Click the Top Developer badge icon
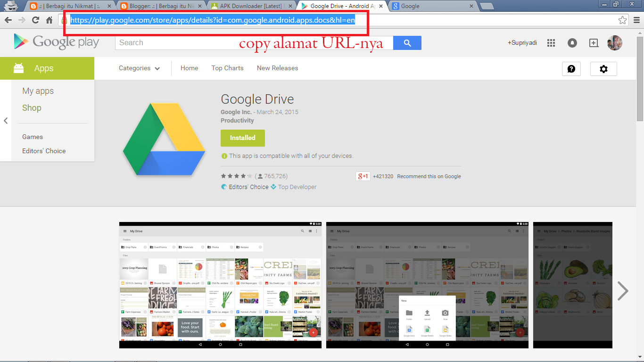This screenshot has width=644, height=362. point(273,187)
